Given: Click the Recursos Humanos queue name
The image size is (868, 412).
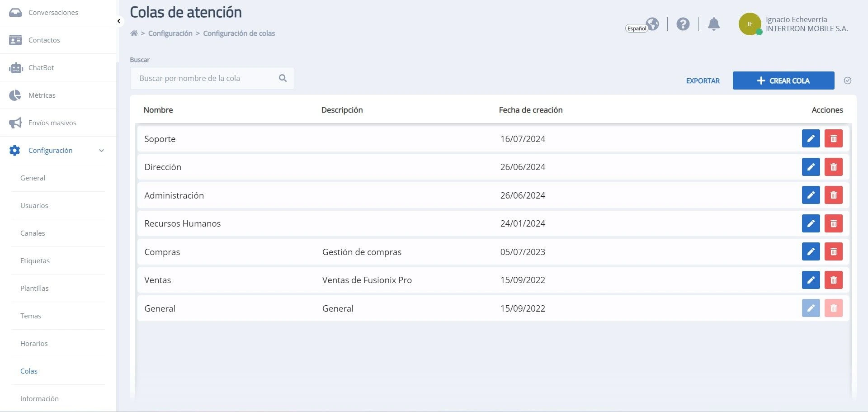Looking at the screenshot, I should (x=183, y=223).
